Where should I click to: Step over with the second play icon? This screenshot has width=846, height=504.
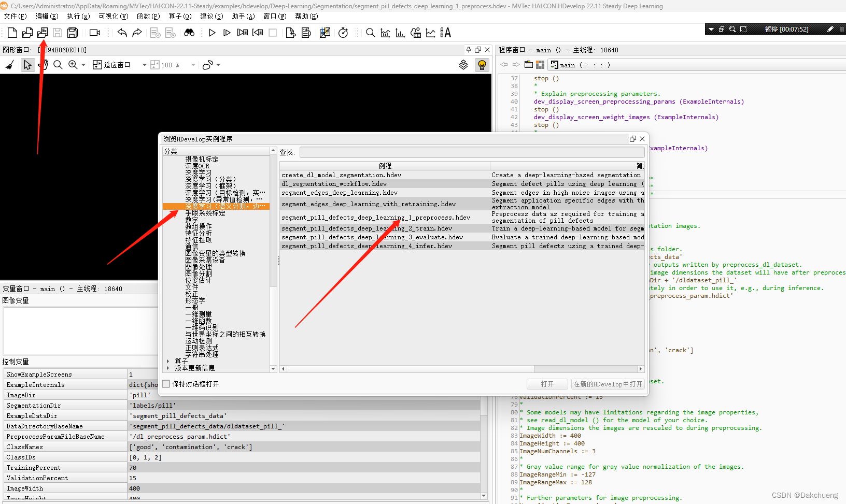(227, 33)
